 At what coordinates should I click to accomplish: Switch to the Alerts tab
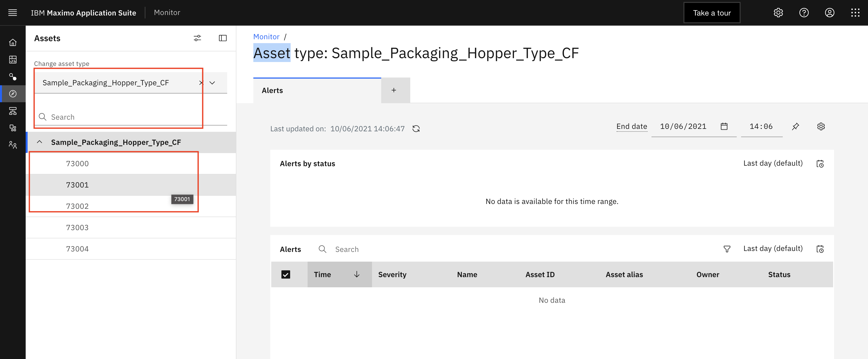click(317, 90)
